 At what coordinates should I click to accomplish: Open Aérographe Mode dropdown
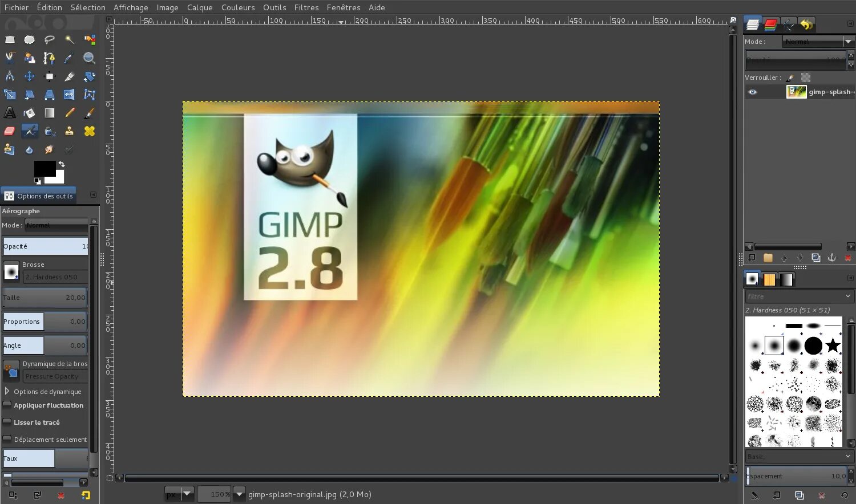pyautogui.click(x=57, y=225)
